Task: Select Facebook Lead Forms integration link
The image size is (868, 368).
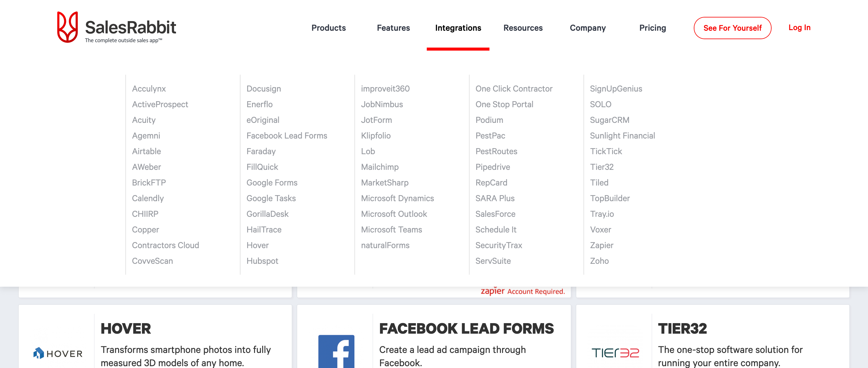Action: tap(287, 136)
